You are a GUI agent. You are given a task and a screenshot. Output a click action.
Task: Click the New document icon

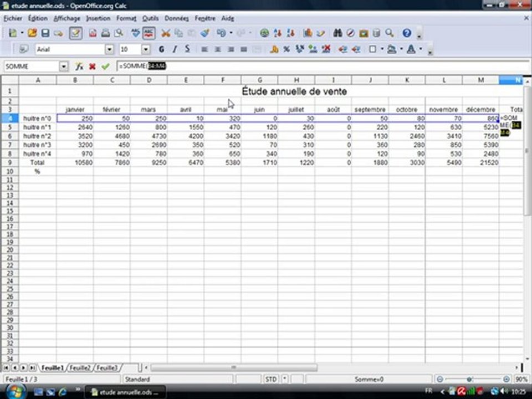(x=13, y=33)
